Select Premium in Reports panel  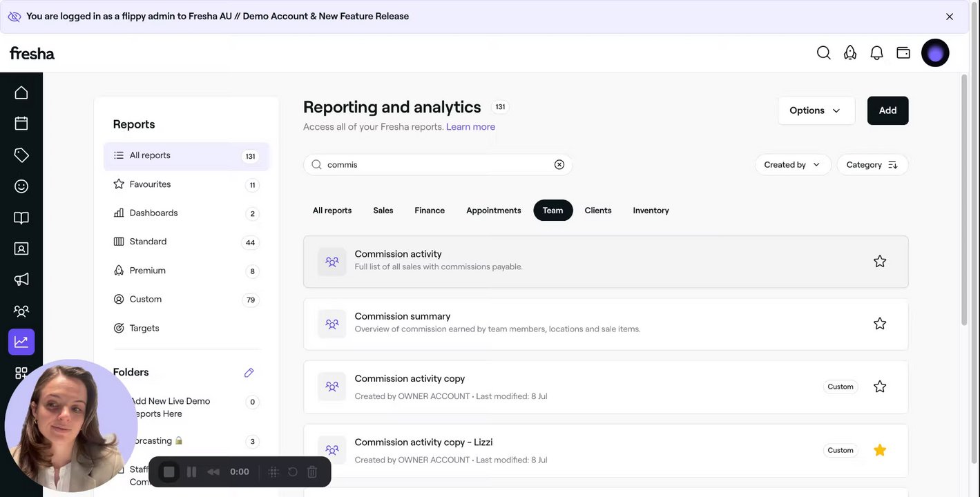click(x=186, y=271)
